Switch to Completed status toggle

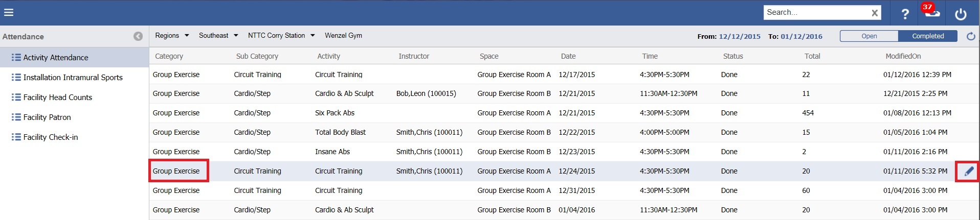928,36
